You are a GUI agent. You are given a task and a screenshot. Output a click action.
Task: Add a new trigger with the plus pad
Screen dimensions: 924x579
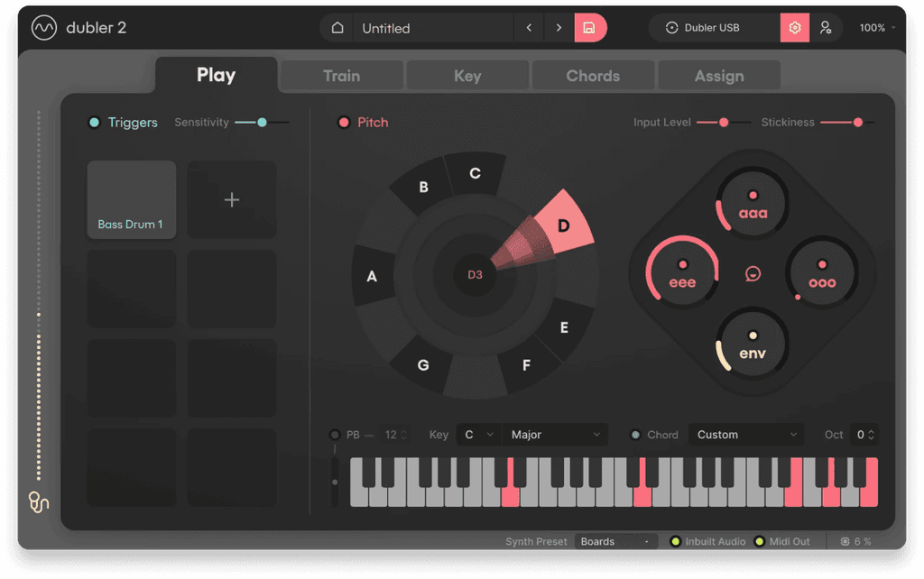(x=232, y=199)
